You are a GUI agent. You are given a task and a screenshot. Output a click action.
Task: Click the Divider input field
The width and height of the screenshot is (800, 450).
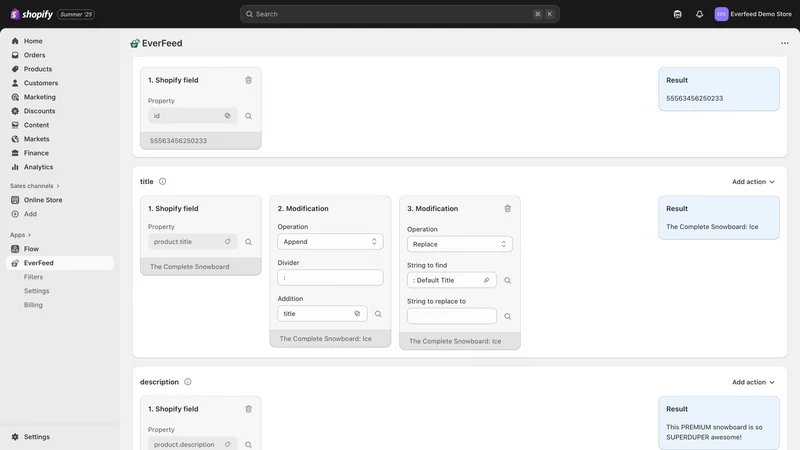tap(330, 278)
